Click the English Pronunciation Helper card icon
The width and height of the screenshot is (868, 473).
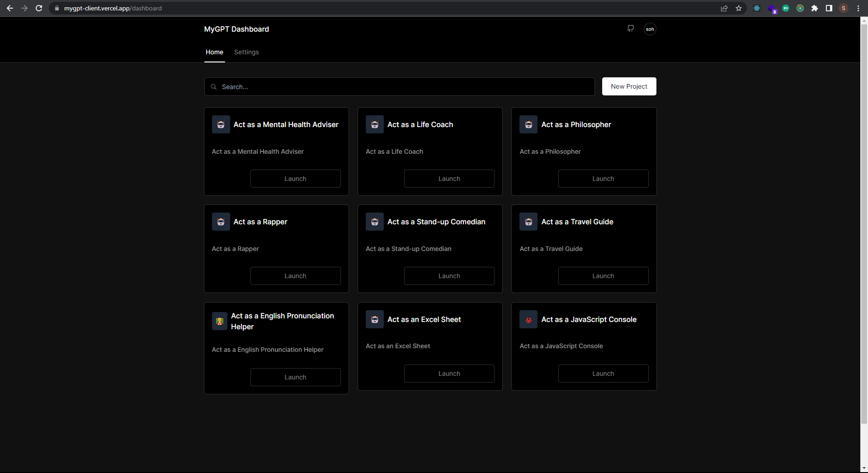(220, 321)
